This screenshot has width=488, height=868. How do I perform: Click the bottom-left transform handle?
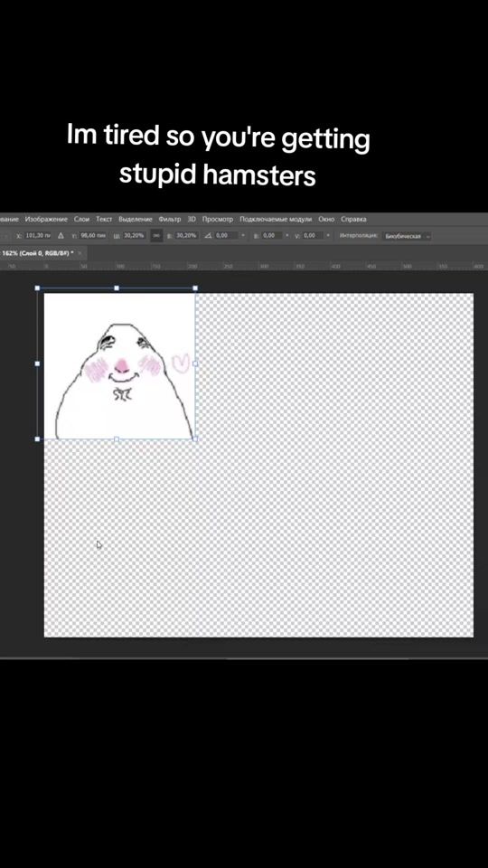(38, 439)
